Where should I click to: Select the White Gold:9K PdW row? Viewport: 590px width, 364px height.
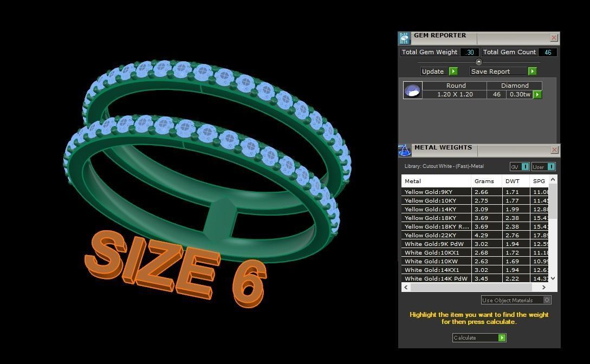coord(475,244)
